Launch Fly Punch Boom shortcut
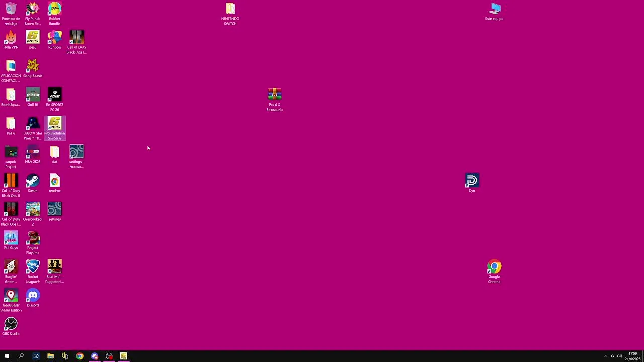Image resolution: width=644 pixels, height=362 pixels. [x=33, y=14]
